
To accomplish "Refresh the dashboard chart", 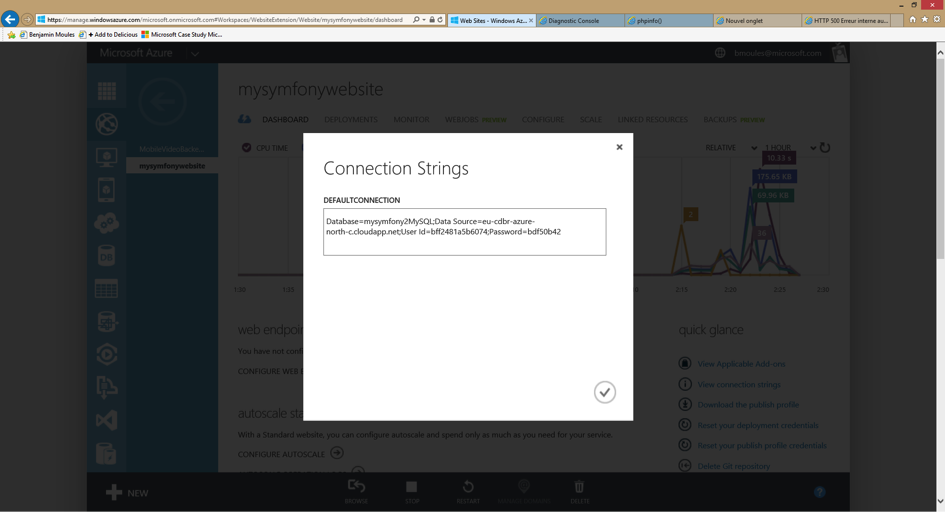I will pos(825,148).
